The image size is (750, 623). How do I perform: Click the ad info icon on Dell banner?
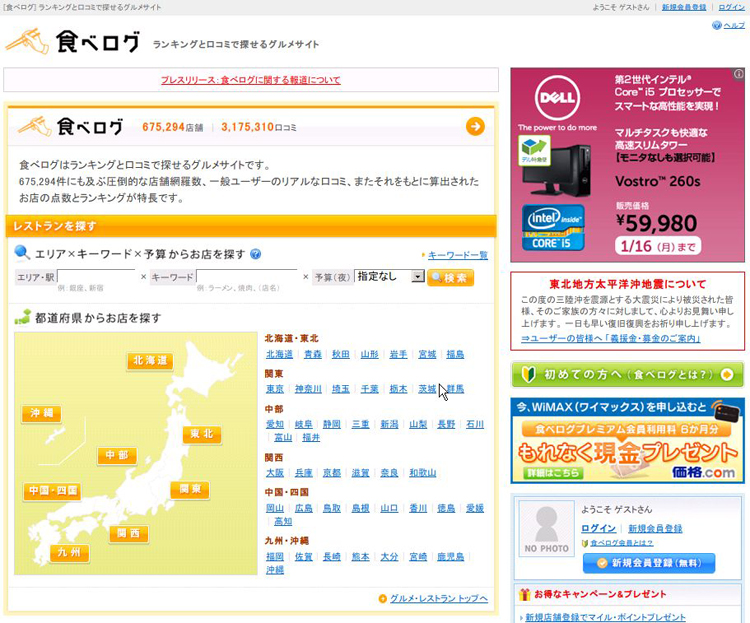tap(738, 74)
